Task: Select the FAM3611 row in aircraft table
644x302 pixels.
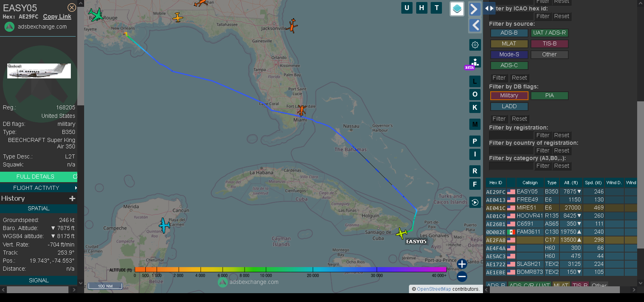Action: click(561, 232)
